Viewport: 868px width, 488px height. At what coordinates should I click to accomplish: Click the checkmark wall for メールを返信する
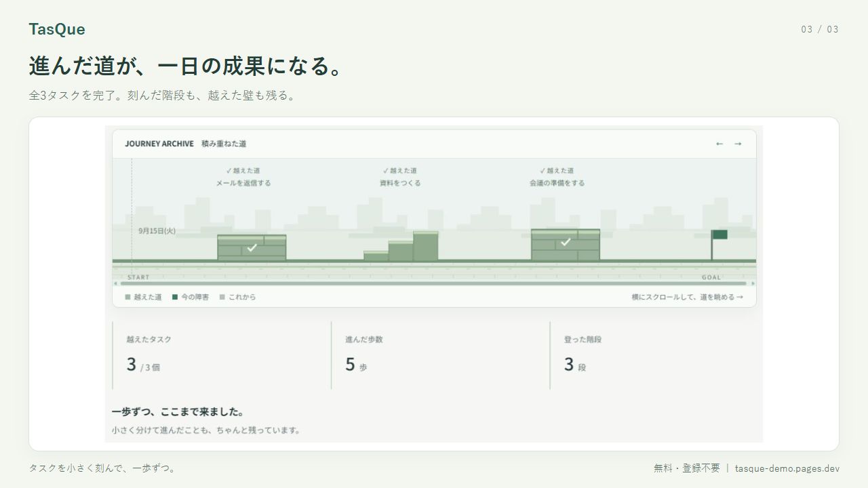(252, 247)
